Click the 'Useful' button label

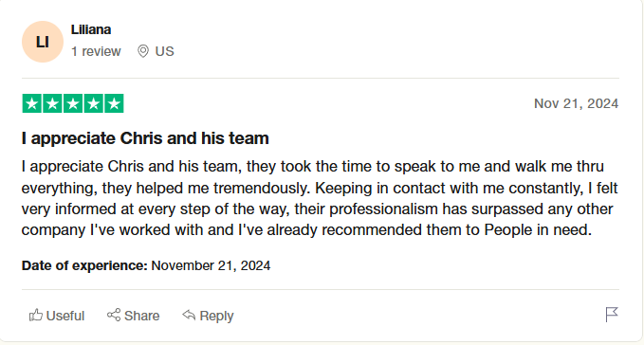coord(65,316)
